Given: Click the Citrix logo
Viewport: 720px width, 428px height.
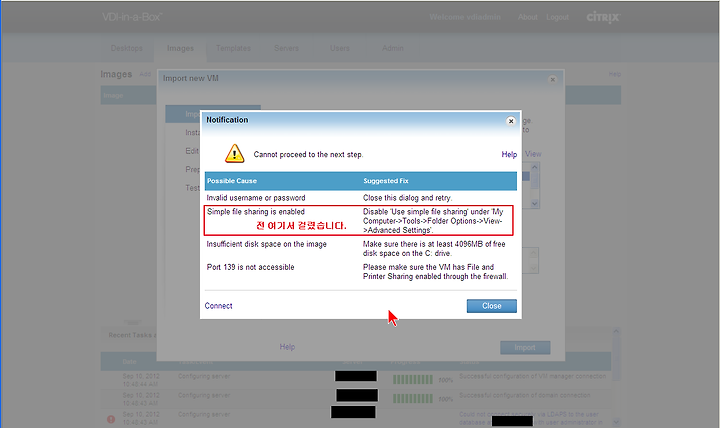Looking at the screenshot, I should pos(603,17).
